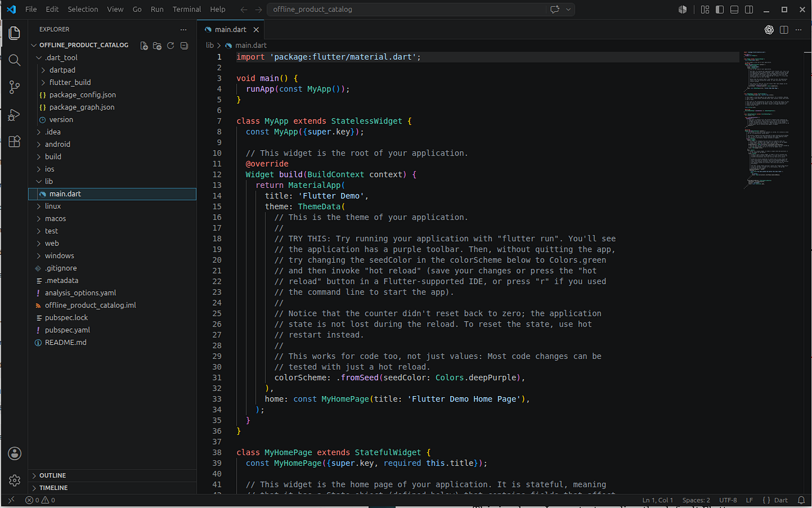This screenshot has width=812, height=508.
Task: Click the Customize Layout icon
Action: coord(705,9)
